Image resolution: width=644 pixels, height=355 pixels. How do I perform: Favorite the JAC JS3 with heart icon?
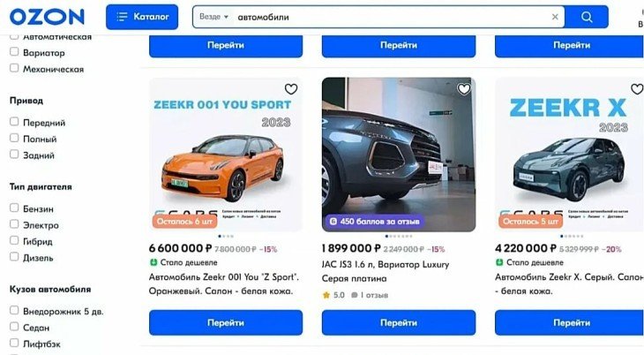(x=464, y=89)
